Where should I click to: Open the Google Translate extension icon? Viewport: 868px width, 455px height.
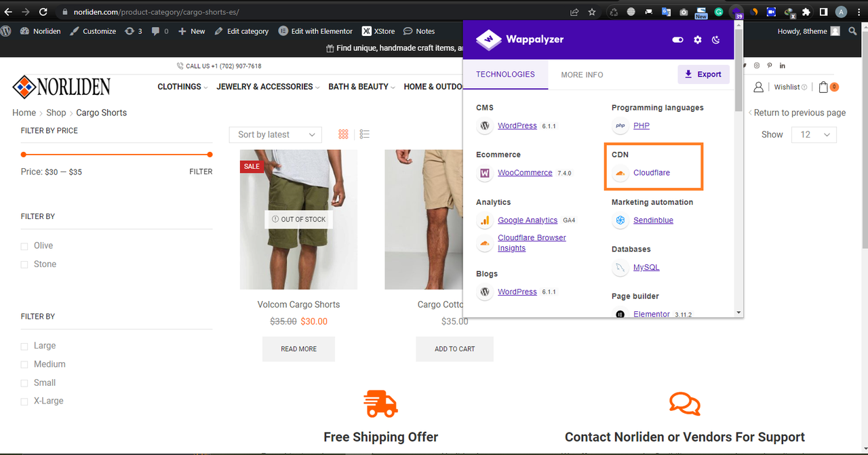[x=667, y=12]
